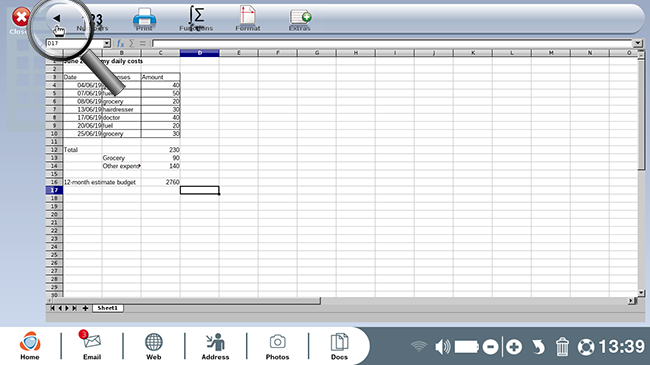This screenshot has width=650, height=365.
Task: Add a new sheet with plus button
Action: pyautogui.click(x=85, y=308)
